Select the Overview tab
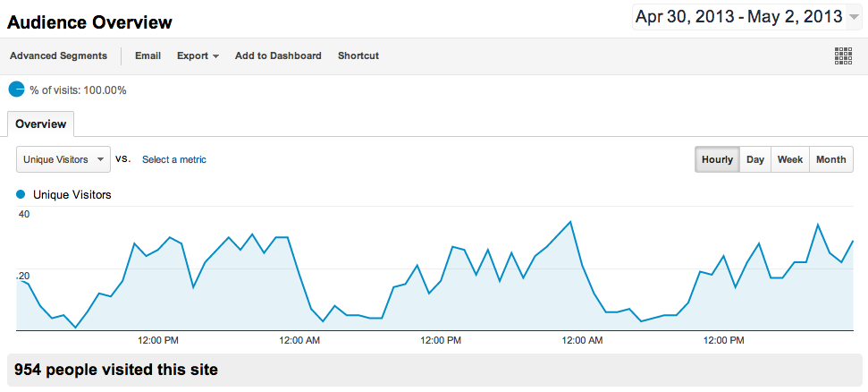The height and width of the screenshot is (392, 868). 41,124
